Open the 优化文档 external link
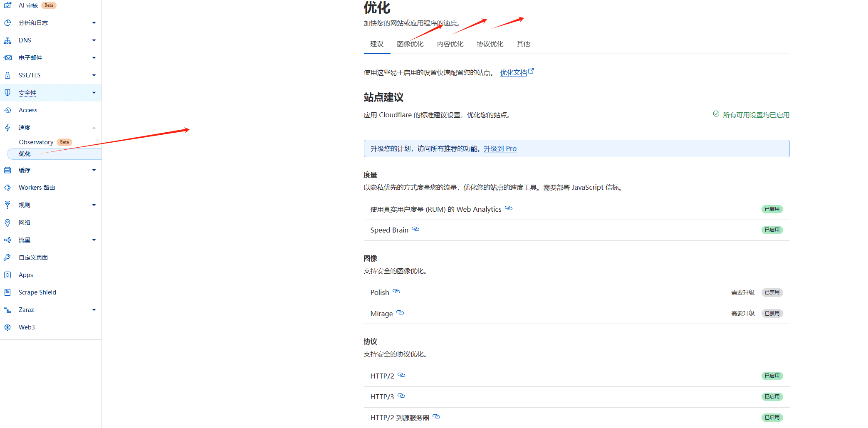This screenshot has height=428, width=868. pos(514,72)
